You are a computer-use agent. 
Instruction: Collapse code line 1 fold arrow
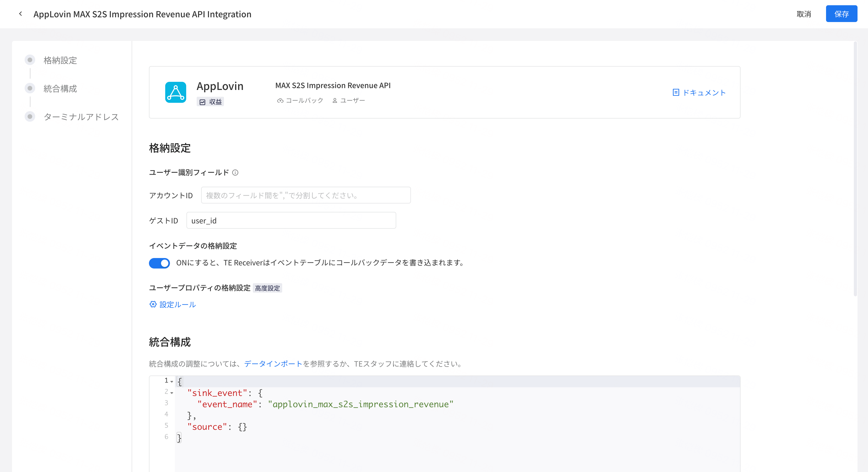pos(172,382)
